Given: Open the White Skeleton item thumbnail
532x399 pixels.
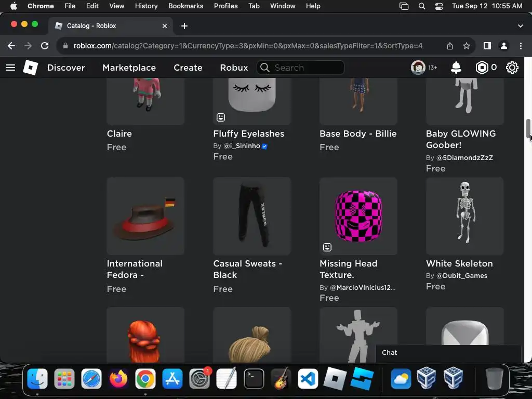Looking at the screenshot, I should (x=465, y=216).
